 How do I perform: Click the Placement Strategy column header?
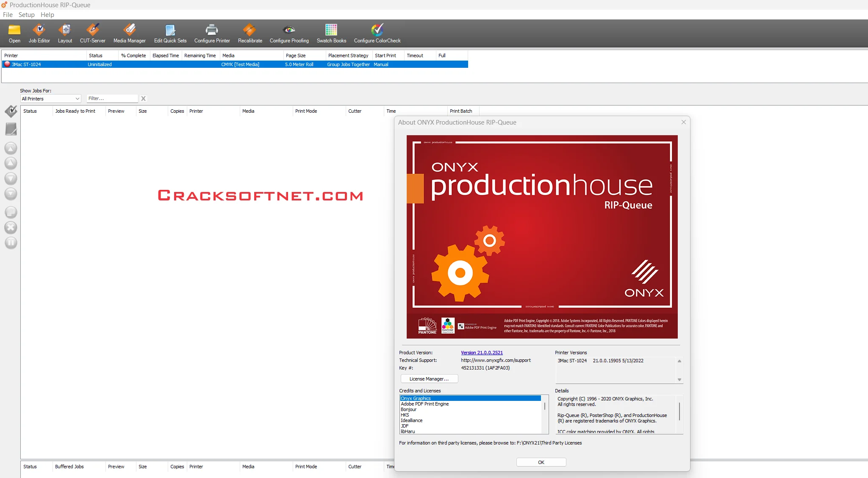(349, 56)
